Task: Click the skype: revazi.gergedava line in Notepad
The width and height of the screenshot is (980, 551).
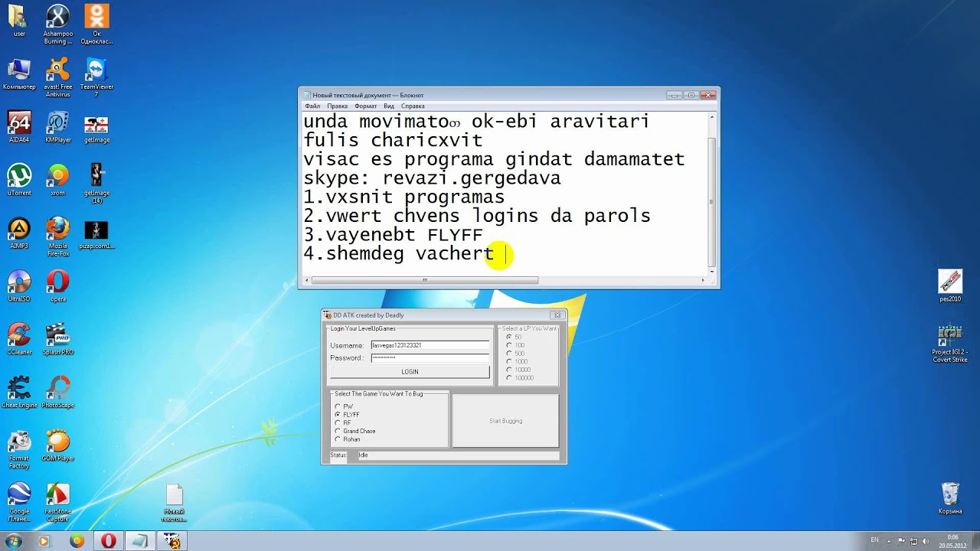Action: [432, 178]
